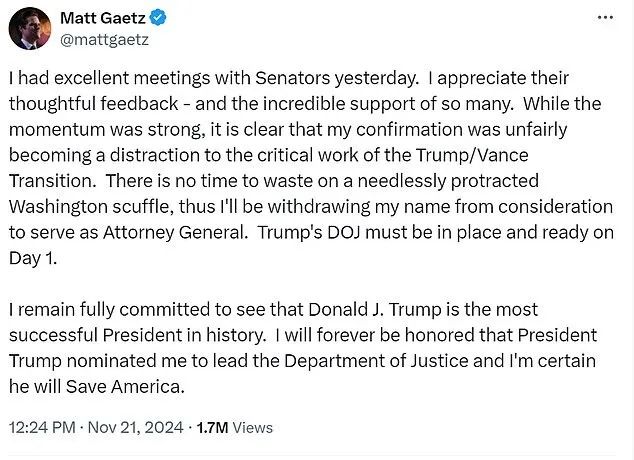Click the 12:24 PM timestamp

tap(42, 428)
